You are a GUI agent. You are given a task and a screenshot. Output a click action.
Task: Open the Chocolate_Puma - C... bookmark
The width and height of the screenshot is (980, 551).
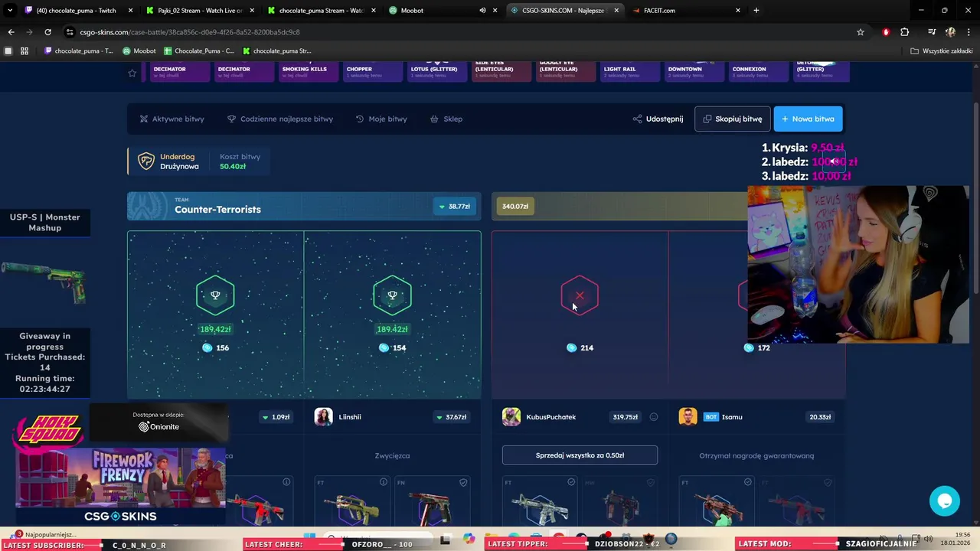point(199,51)
